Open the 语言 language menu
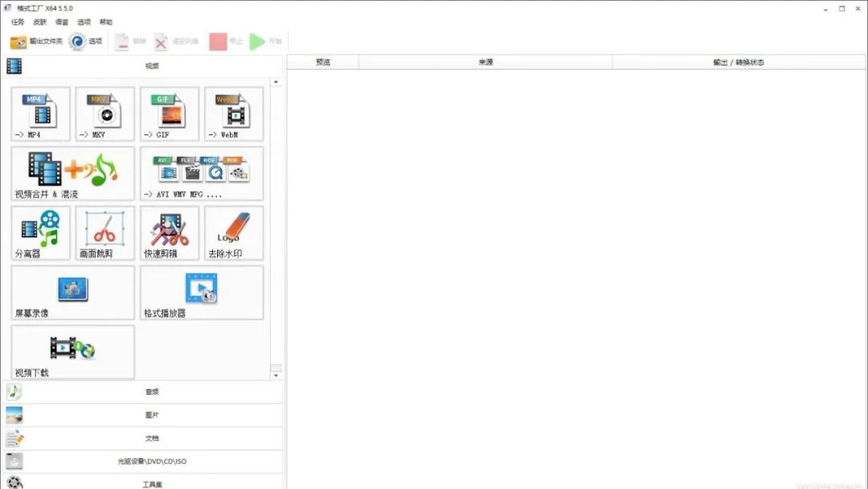This screenshot has height=489, width=868. 62,23
